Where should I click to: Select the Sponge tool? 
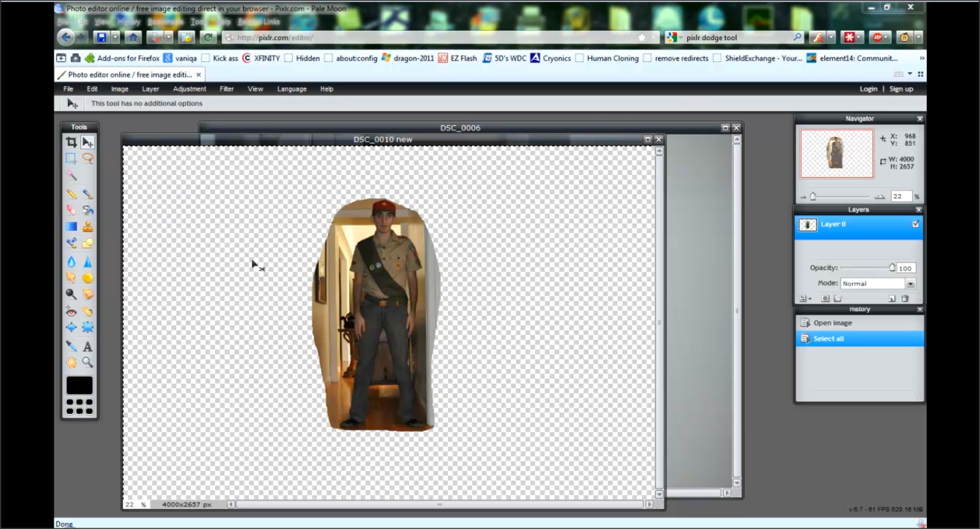click(88, 278)
